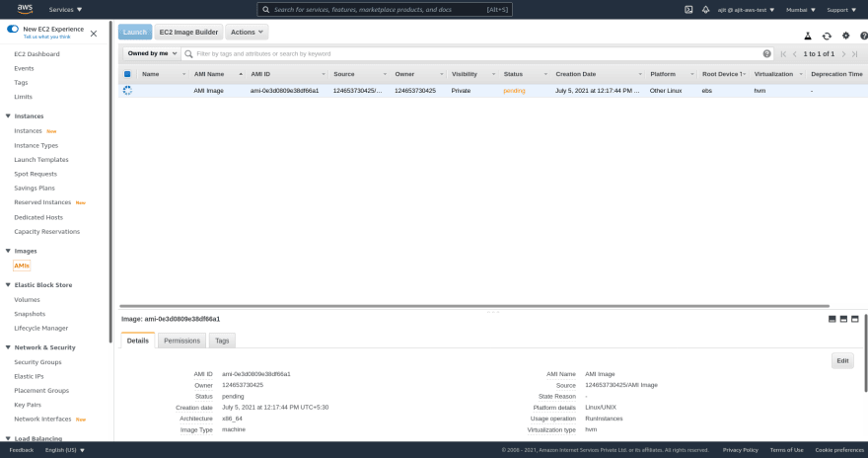Image resolution: width=868 pixels, height=458 pixels.
Task: Select the AMI Image row loading checkbox
Action: pyautogui.click(x=127, y=90)
